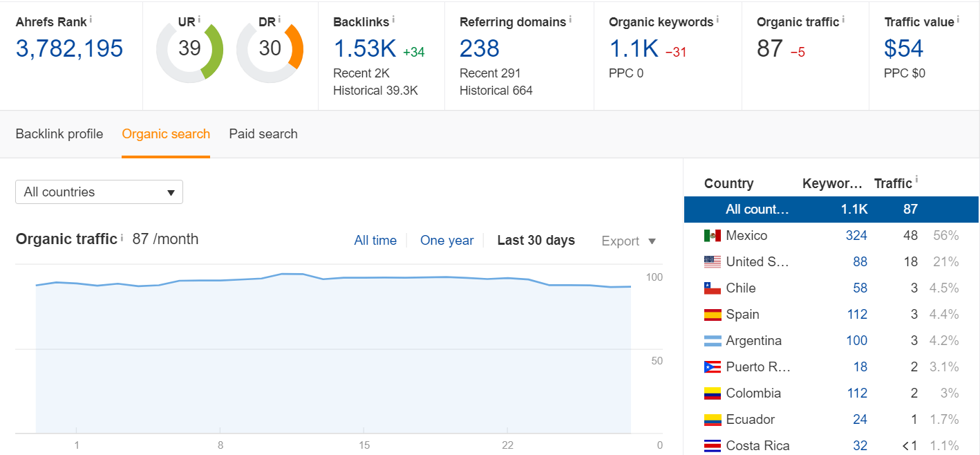Click the "Historical 664" referring domains text
The height and width of the screenshot is (455, 980).
pos(496,91)
